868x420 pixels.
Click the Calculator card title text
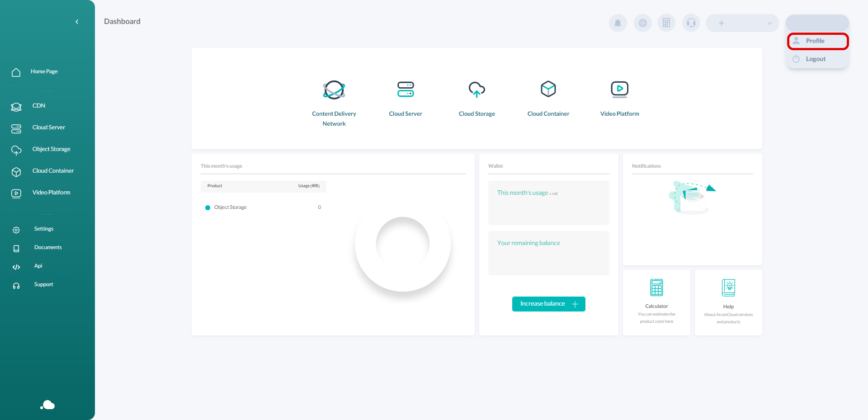(656, 306)
